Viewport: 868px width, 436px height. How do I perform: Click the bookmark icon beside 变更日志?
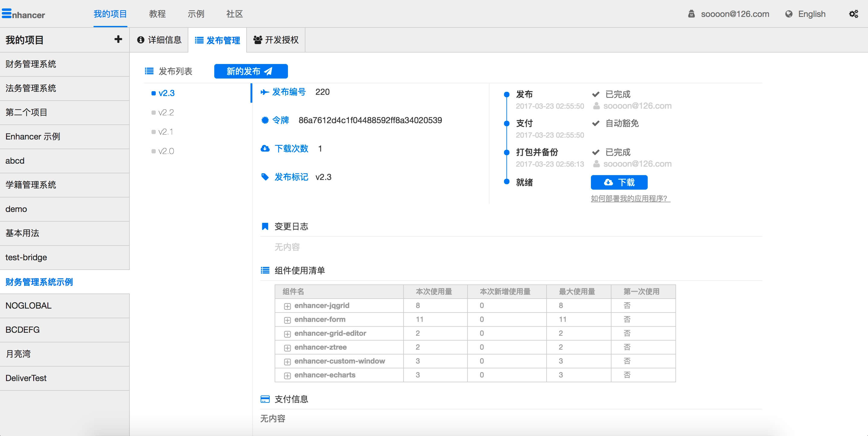(265, 226)
